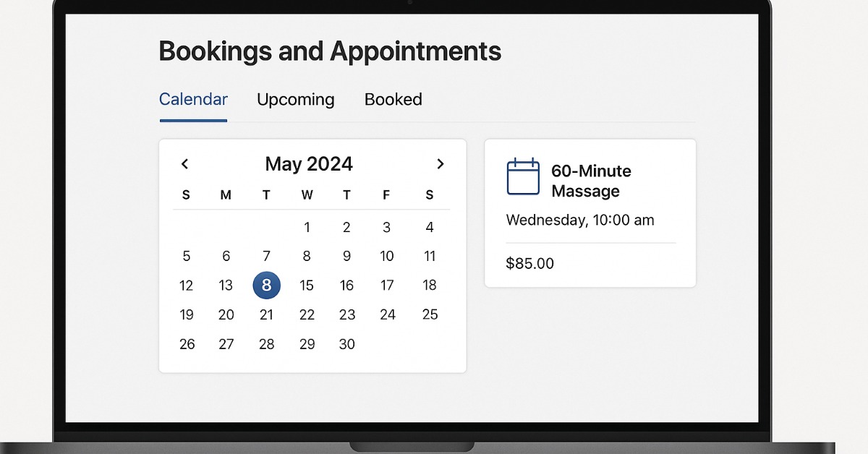Select May 19 on the calendar
868x454 pixels.
tap(187, 314)
